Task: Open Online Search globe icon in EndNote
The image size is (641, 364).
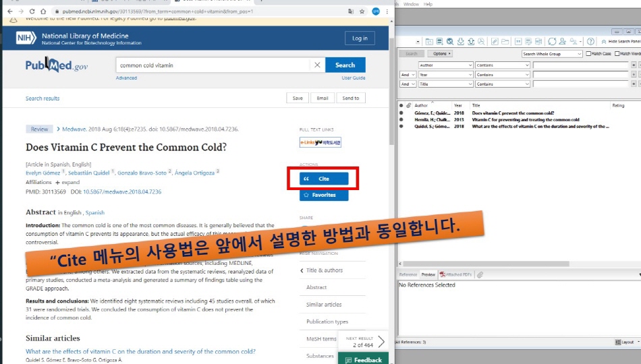Action: click(449, 41)
